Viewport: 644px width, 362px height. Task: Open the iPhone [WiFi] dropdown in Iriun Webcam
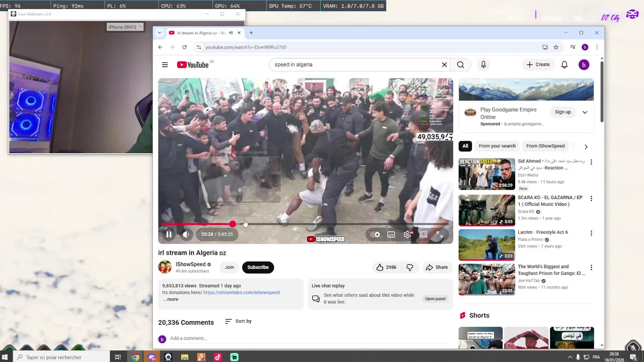125,27
